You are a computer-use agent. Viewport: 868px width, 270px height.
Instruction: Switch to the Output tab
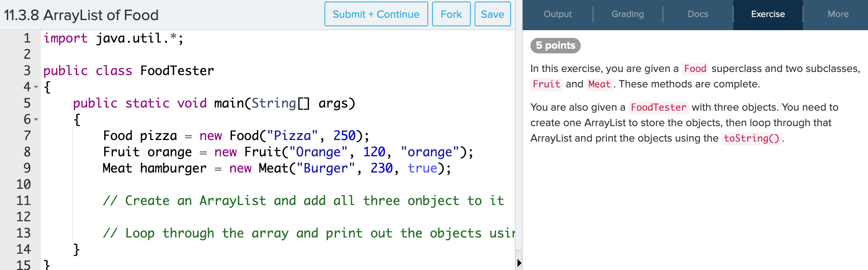(x=558, y=14)
